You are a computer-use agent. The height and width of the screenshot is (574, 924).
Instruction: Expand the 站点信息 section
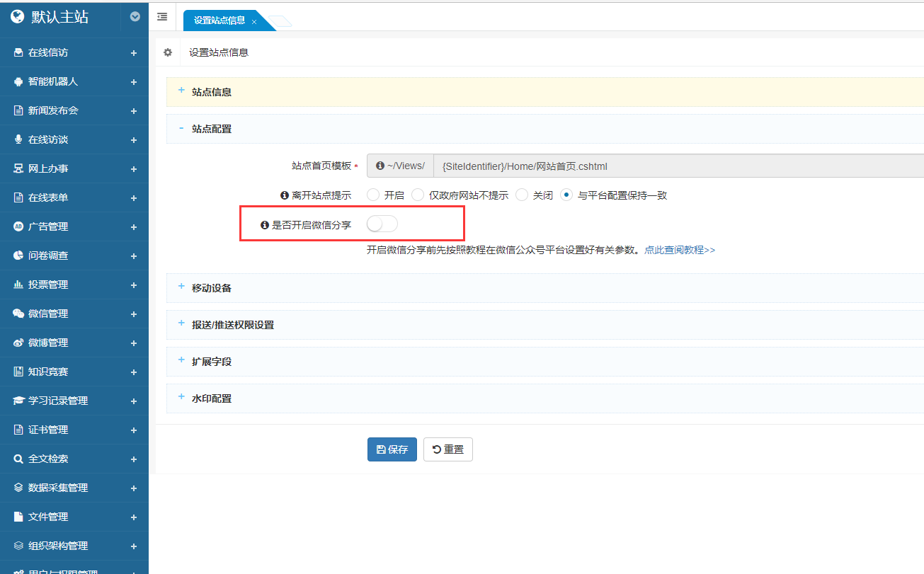212,92
